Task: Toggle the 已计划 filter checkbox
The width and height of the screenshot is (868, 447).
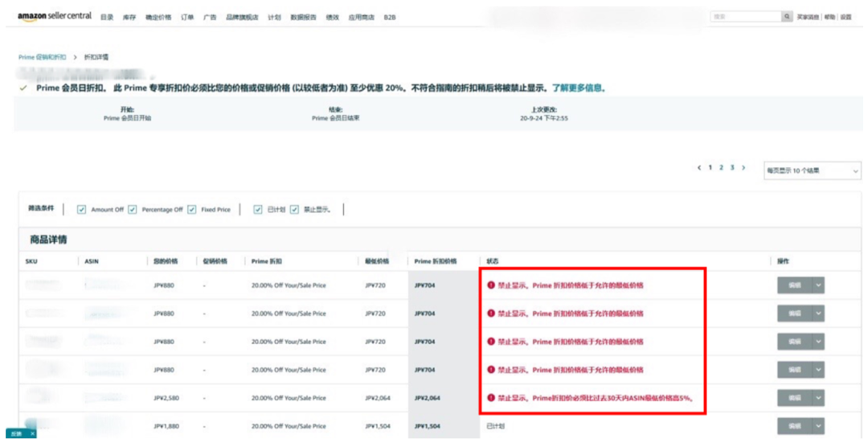Action: (x=257, y=209)
